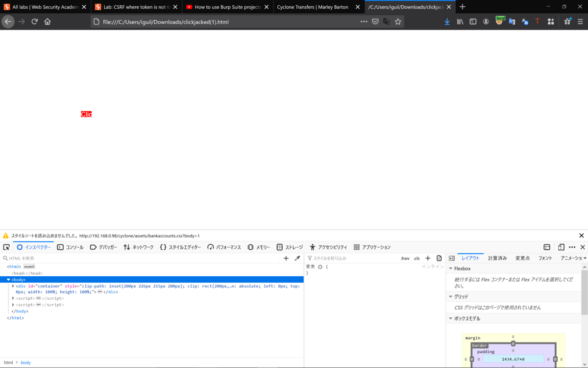Select the 計算済み sidebar tab
The image size is (588, 368).
(497, 258)
